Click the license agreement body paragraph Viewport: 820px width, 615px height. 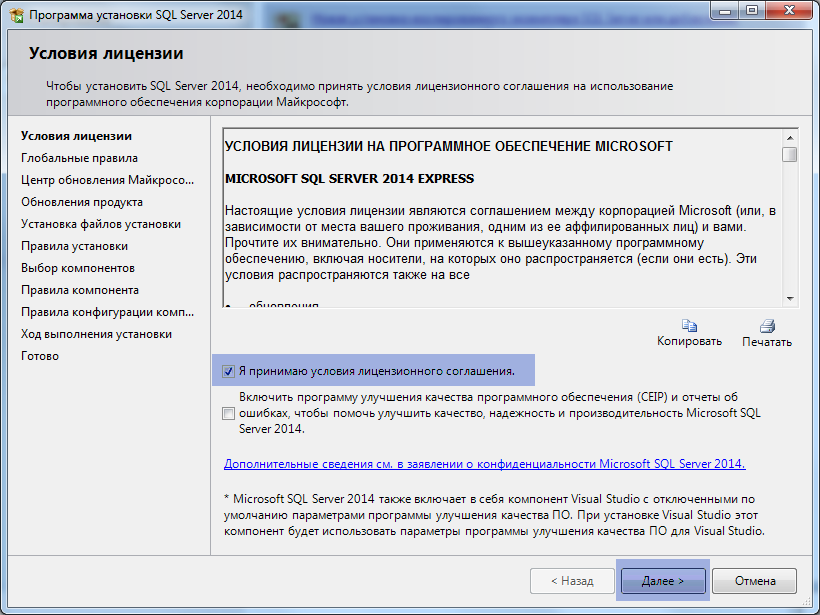[x=500, y=243]
